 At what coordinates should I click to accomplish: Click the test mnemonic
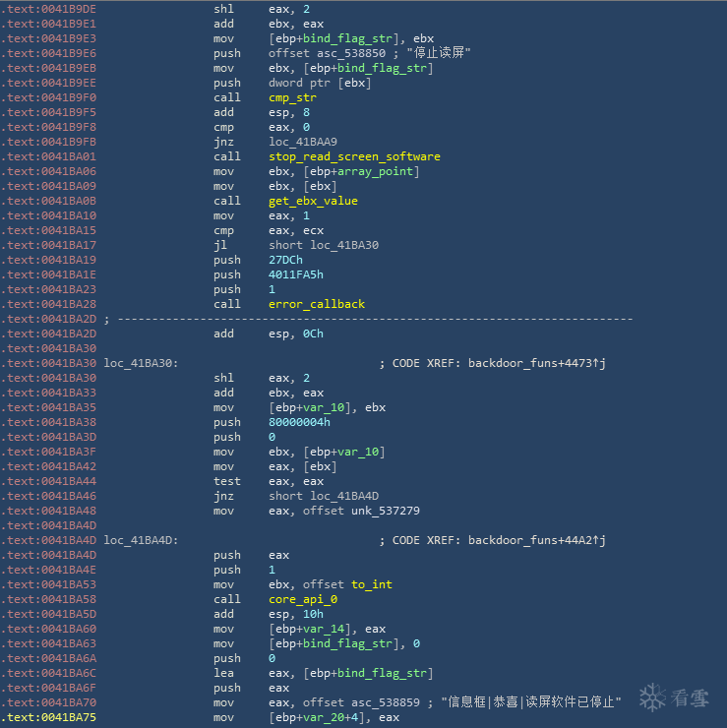[x=227, y=481]
